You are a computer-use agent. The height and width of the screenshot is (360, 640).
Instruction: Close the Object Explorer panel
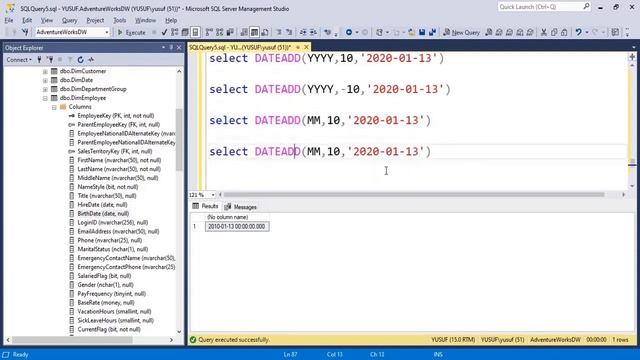pos(179,47)
